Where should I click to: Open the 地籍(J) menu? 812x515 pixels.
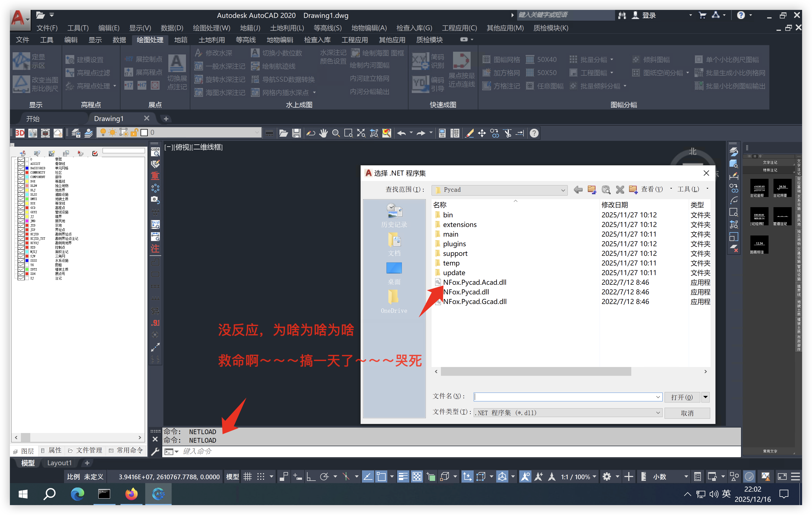click(x=250, y=28)
